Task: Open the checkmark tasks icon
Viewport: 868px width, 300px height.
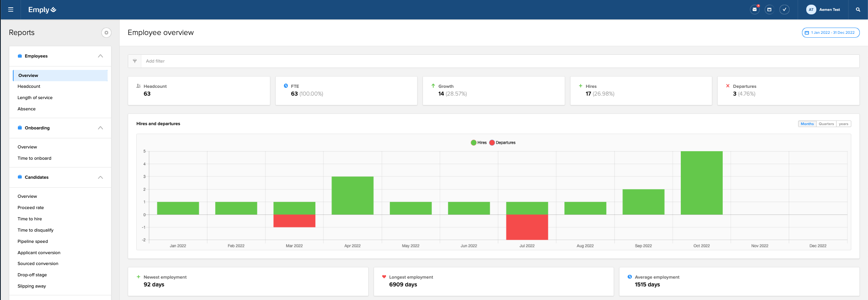Action: pos(785,10)
